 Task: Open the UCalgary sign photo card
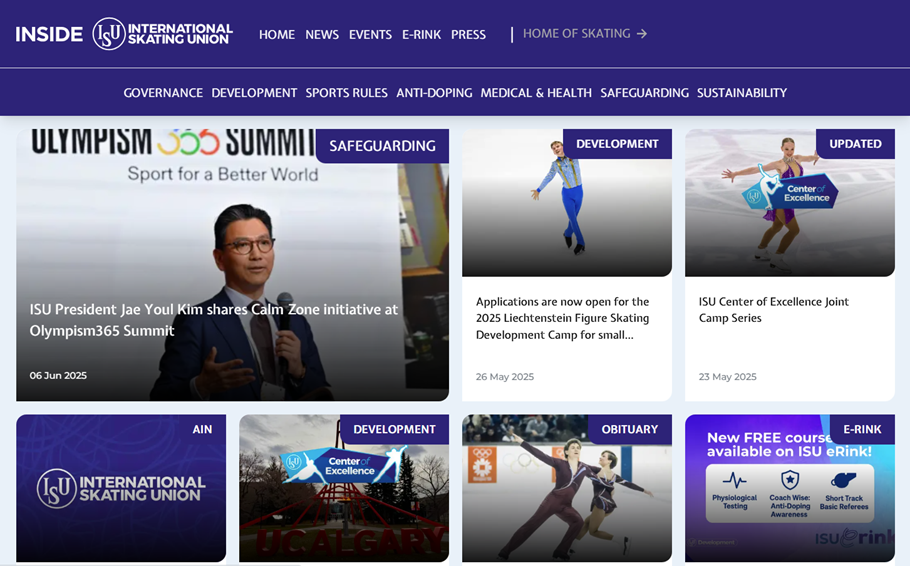click(x=344, y=488)
